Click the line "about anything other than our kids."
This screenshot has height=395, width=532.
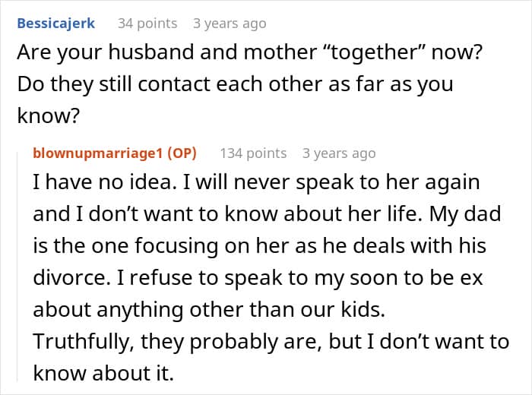click(209, 310)
